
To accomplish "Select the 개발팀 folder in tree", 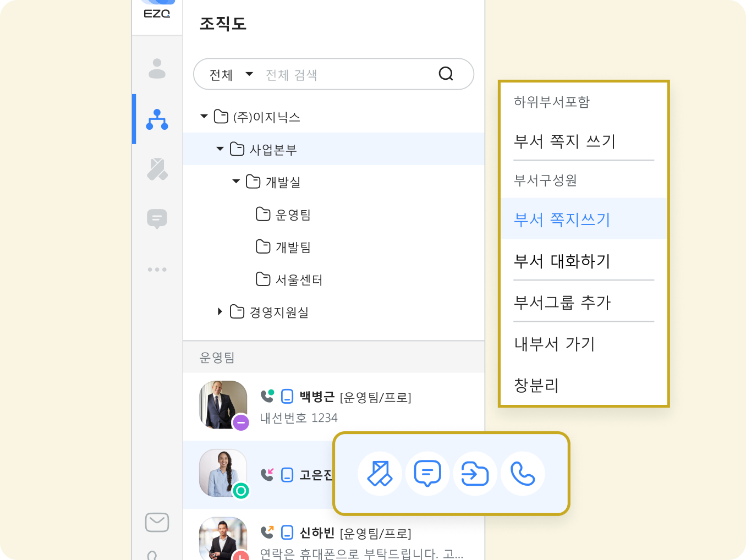I will (x=283, y=247).
